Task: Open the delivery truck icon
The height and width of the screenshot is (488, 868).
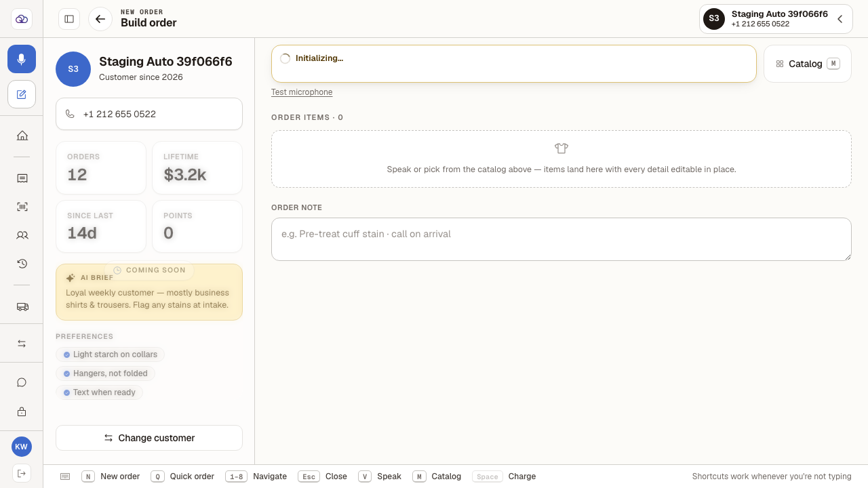Action: [x=22, y=306]
